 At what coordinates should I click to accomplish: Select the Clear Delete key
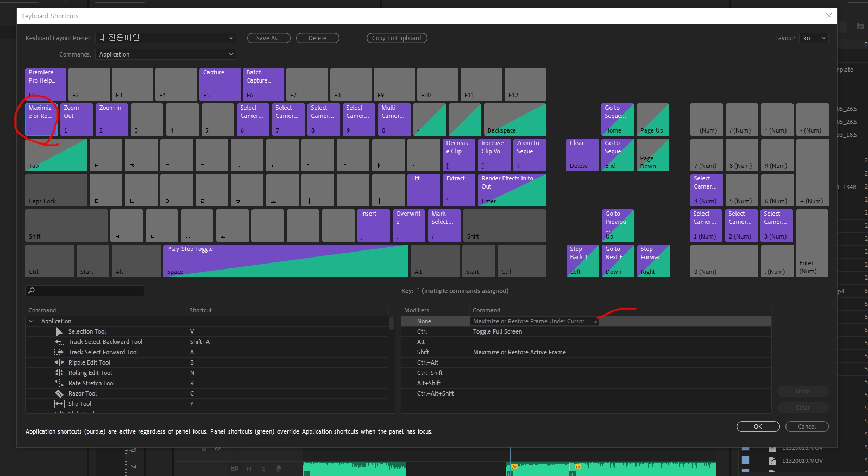point(582,155)
